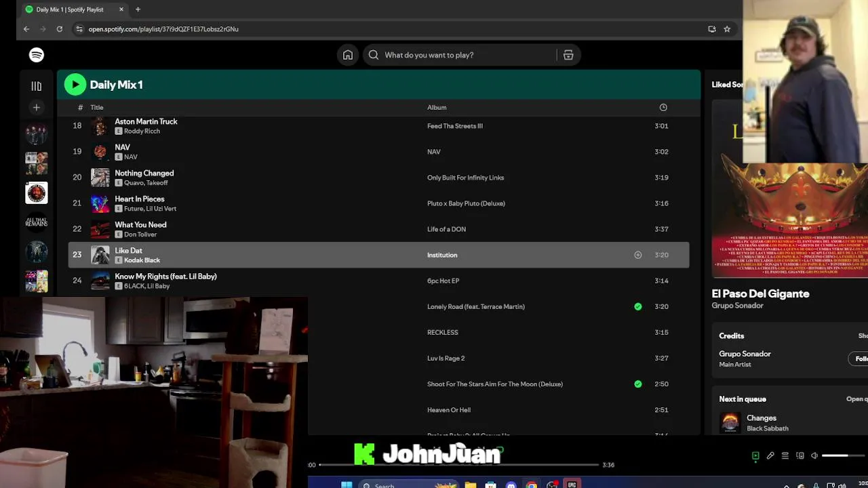This screenshot has width=868, height=488.
Task: Open album Pluto x Baby Pluto (Deluxe)
Action: [466, 203]
